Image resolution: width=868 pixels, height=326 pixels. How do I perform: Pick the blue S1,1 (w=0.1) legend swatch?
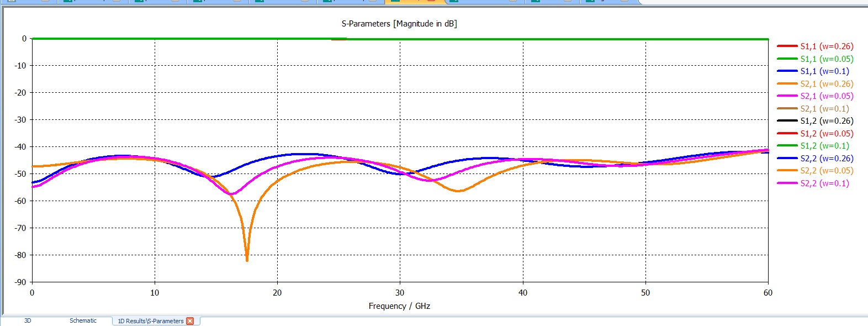pyautogui.click(x=787, y=71)
